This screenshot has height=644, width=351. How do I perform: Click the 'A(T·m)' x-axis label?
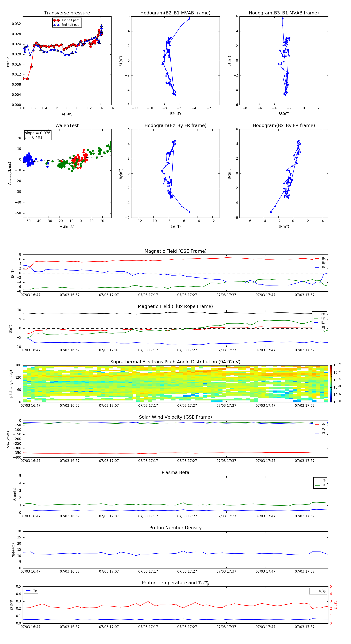67,114
